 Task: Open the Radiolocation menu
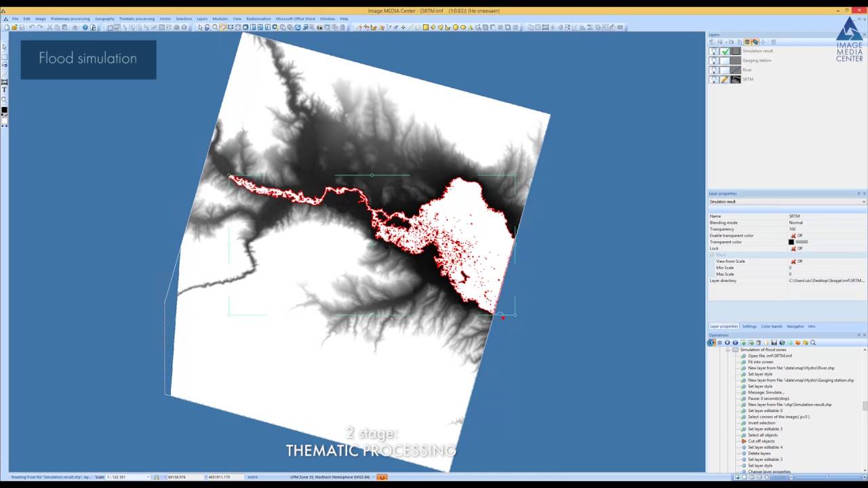258,18
